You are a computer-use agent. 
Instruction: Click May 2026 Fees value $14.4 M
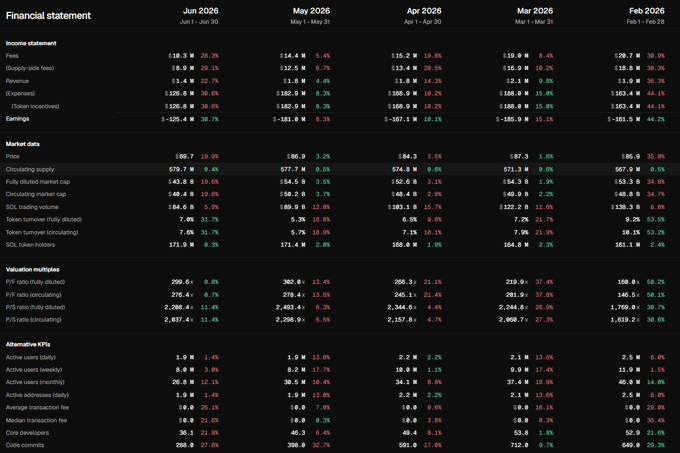pyautogui.click(x=292, y=56)
